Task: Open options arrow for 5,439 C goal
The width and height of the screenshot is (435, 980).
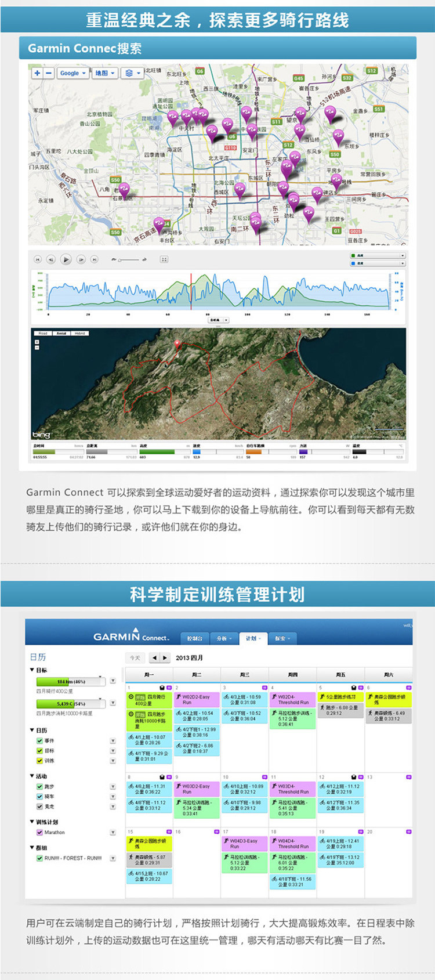Action: (x=113, y=703)
